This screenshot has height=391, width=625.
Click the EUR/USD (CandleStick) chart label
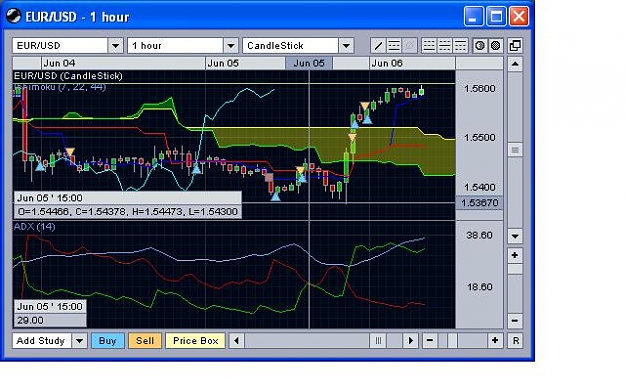coord(68,76)
